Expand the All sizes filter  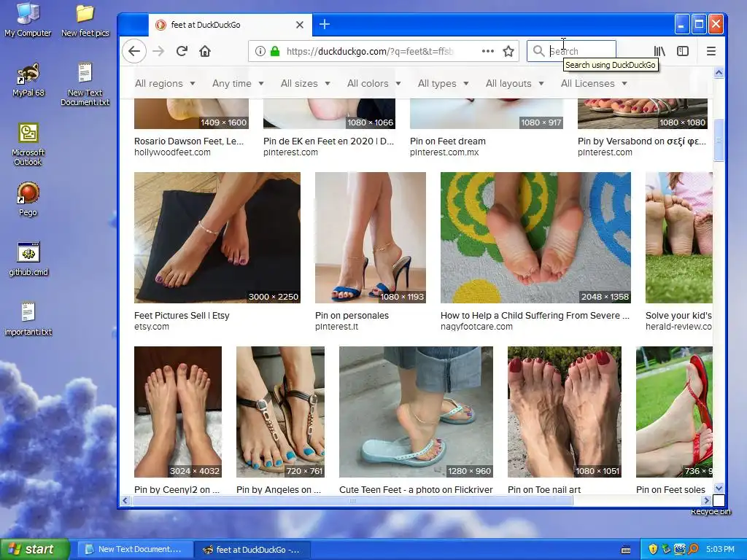coord(306,83)
